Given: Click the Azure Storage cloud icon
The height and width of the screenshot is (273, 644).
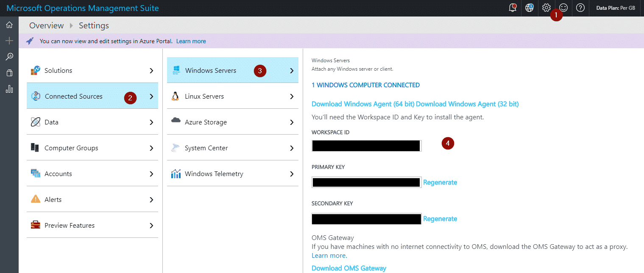Looking at the screenshot, I should click(176, 121).
